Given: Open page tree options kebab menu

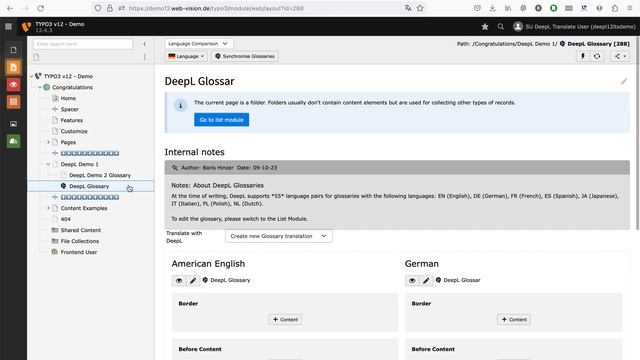Looking at the screenshot, I should (x=144, y=57).
